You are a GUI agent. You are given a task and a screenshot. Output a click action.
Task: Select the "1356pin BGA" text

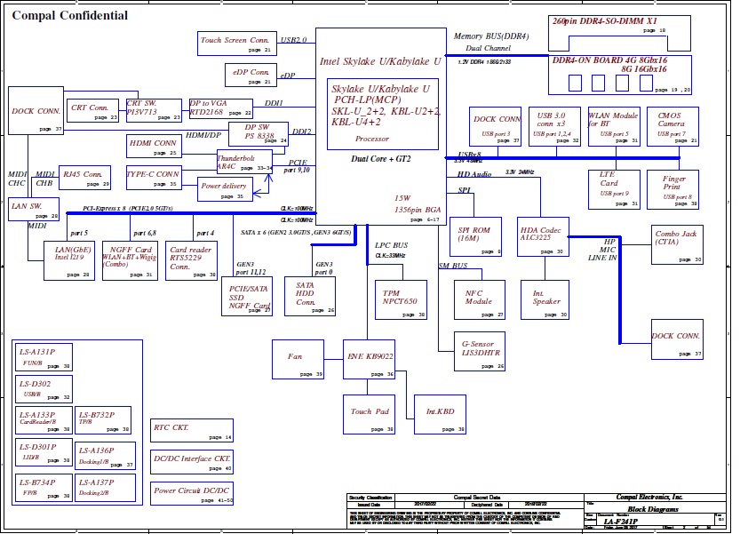(x=418, y=210)
